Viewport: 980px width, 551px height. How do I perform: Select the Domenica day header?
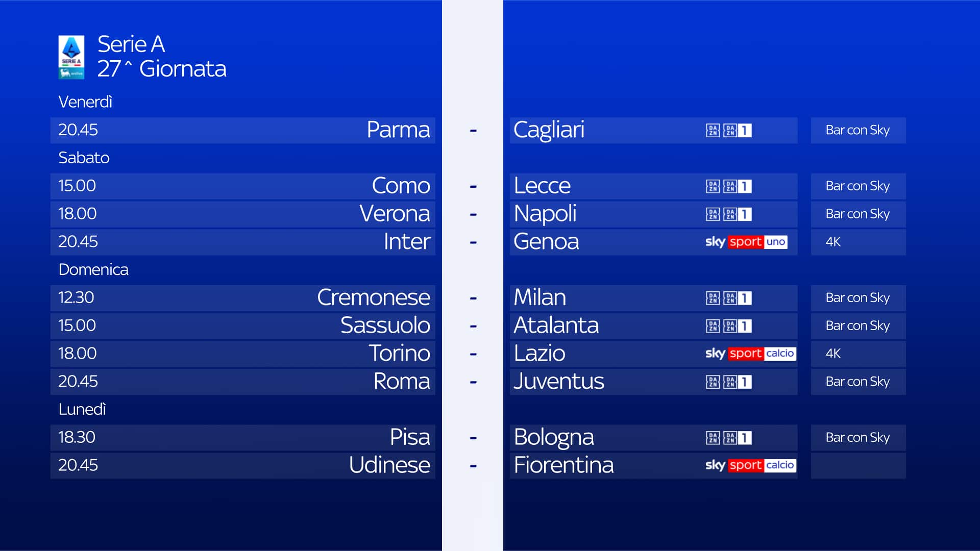click(93, 269)
